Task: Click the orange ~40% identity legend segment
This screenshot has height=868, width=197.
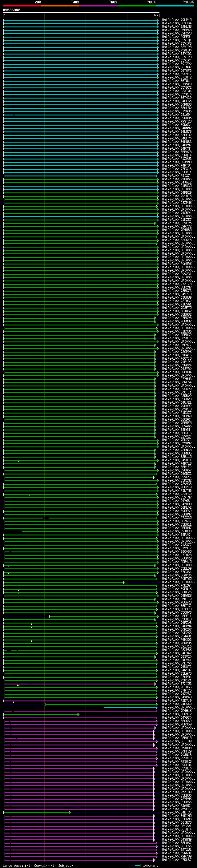Action: pyautogui.click(x=60, y=6)
